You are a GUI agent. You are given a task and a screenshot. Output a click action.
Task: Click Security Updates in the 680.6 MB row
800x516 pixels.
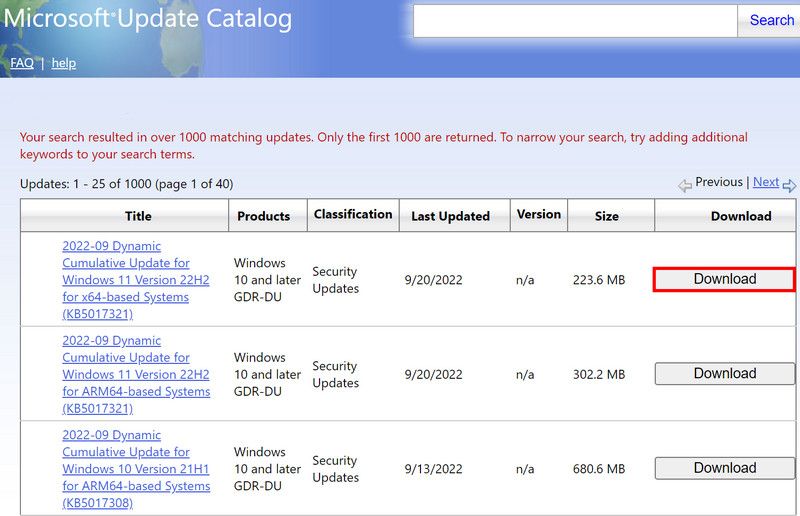pyautogui.click(x=335, y=469)
